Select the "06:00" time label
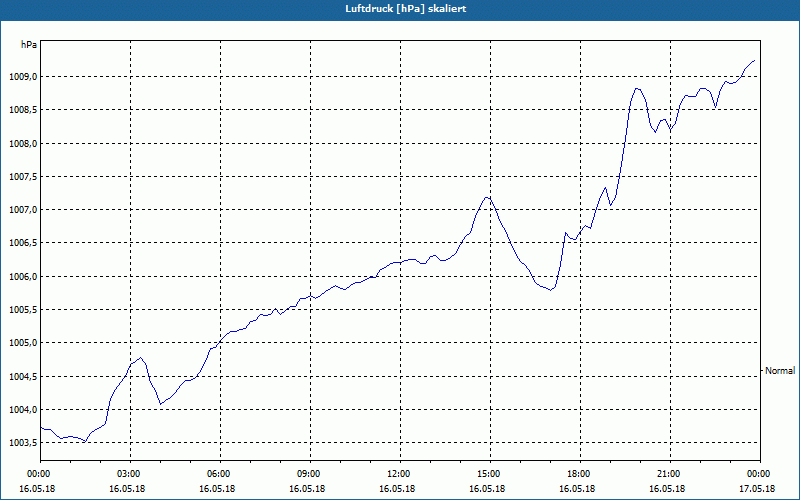 coord(220,474)
